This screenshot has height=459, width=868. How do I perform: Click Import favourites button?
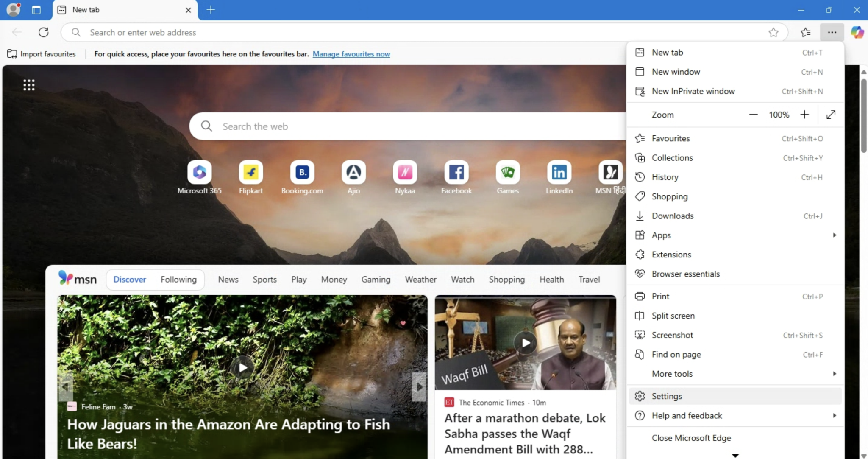[x=42, y=54]
